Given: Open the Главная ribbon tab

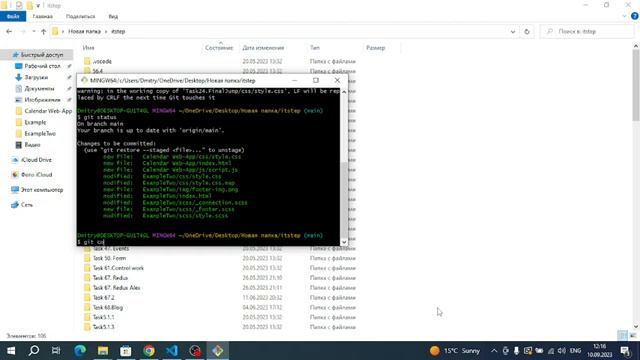Looking at the screenshot, I should click(x=42, y=16).
